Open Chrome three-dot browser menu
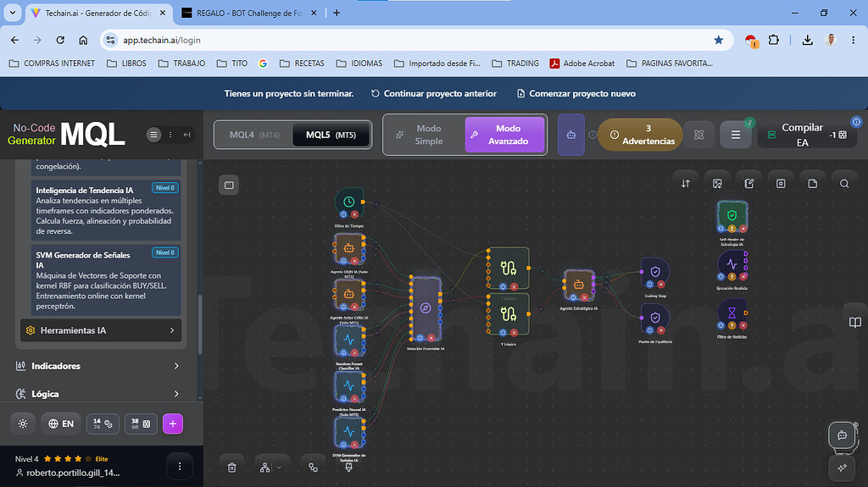Screen dimensions: 868x487 [x=853, y=40]
